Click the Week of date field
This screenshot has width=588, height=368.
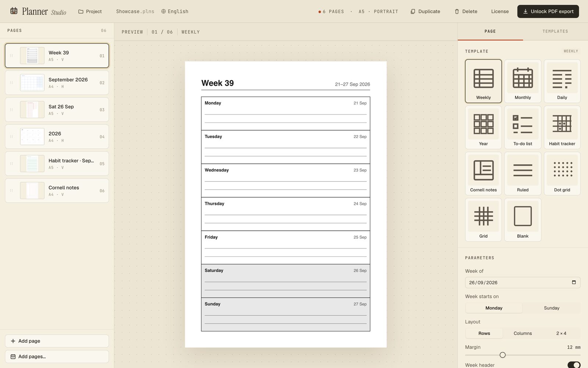coord(523,282)
